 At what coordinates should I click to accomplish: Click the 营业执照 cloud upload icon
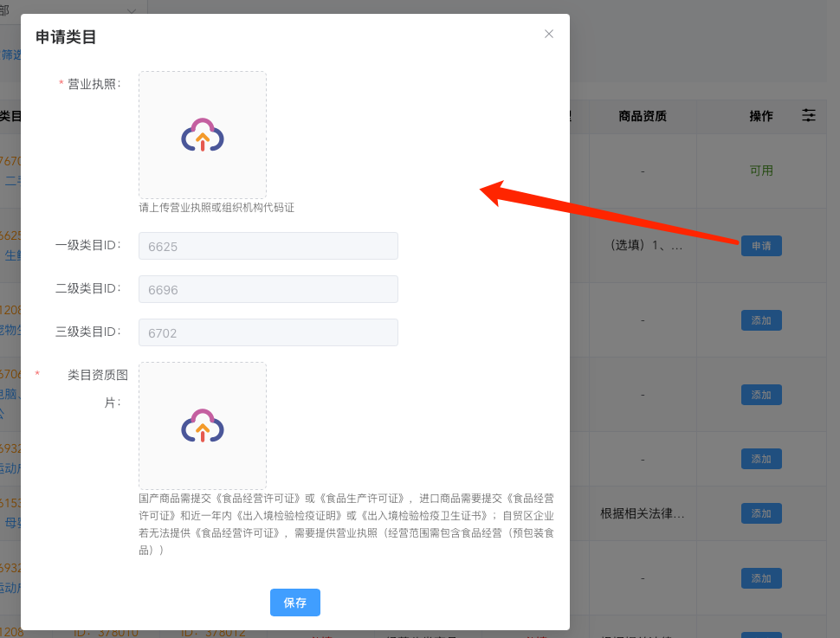(203, 135)
